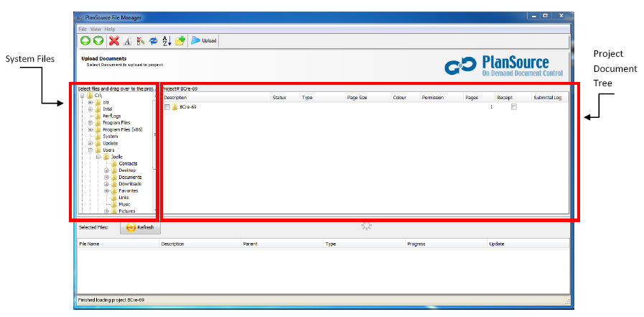The image size is (644, 317).
Task: Click the green Move Up arrow icon
Action: [x=85, y=41]
